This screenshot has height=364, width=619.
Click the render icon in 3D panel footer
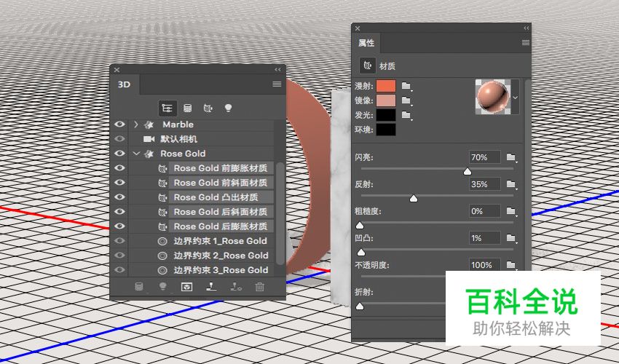[x=186, y=287]
